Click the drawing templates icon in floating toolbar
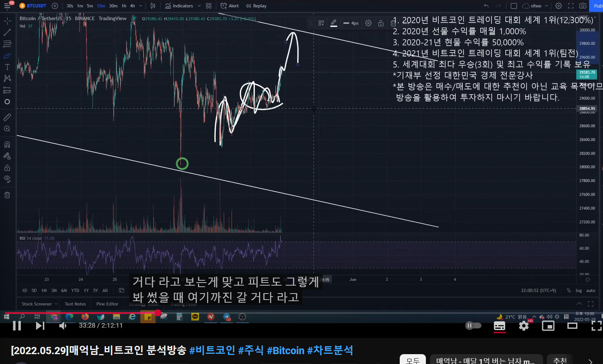This screenshot has width=603, height=364. [x=321, y=23]
